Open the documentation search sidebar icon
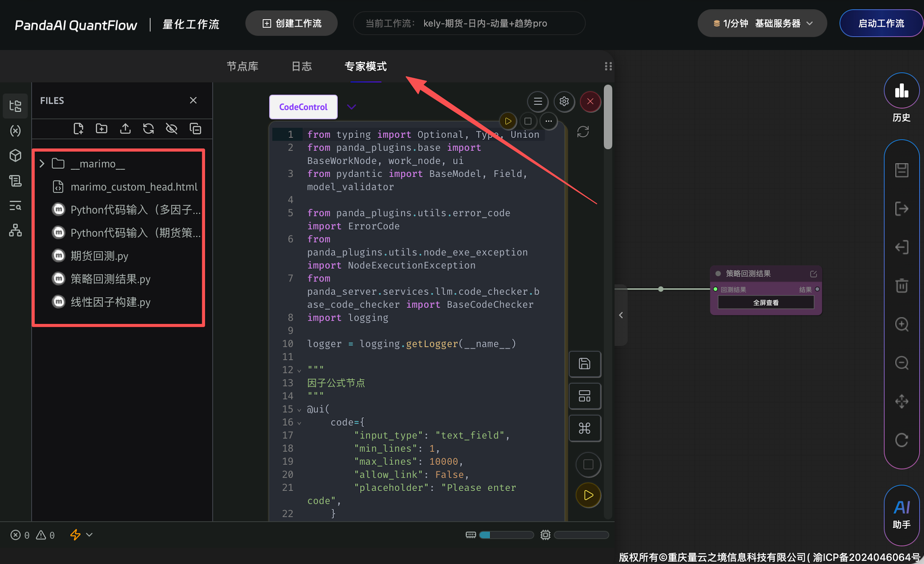 point(15,206)
